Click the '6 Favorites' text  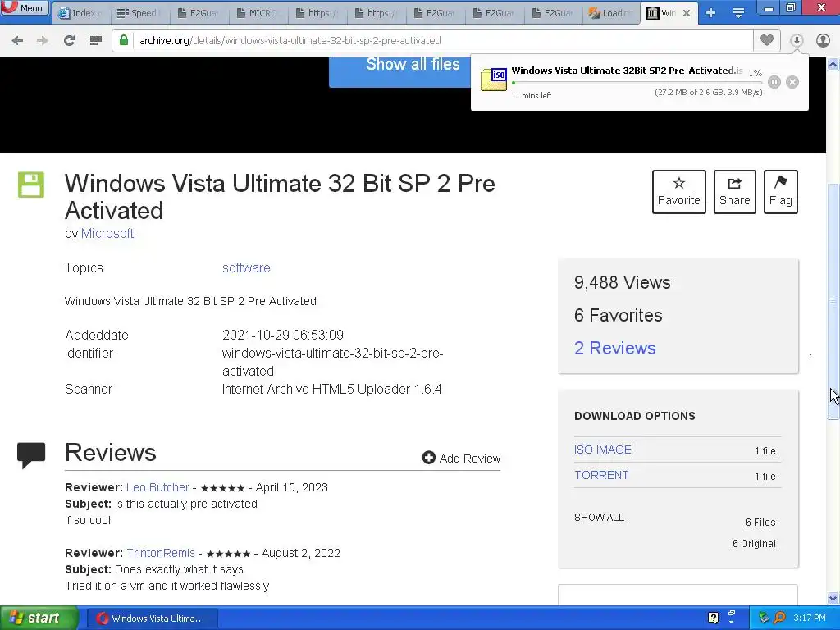point(619,316)
